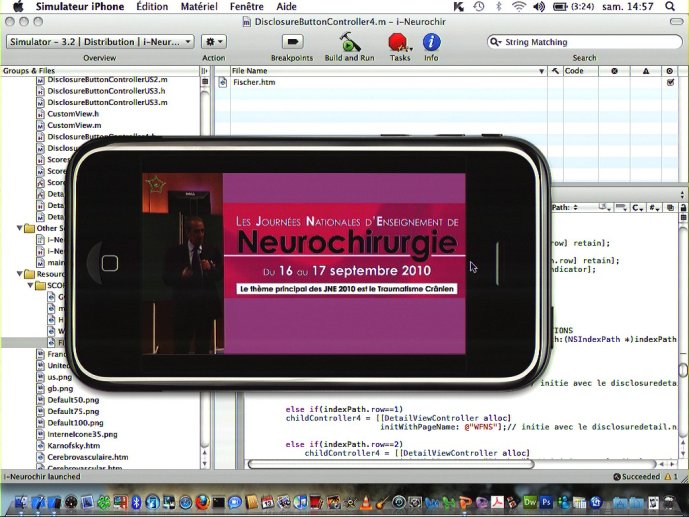Click the Succeeded build status indicator
Screen dimensions: 689x517
pos(637,477)
